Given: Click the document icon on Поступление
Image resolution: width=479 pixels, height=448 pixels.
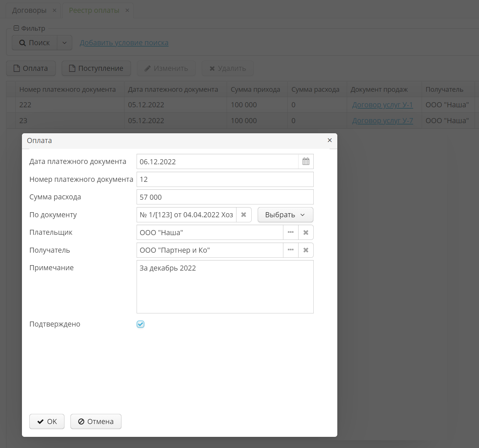Looking at the screenshot, I should 72,68.
